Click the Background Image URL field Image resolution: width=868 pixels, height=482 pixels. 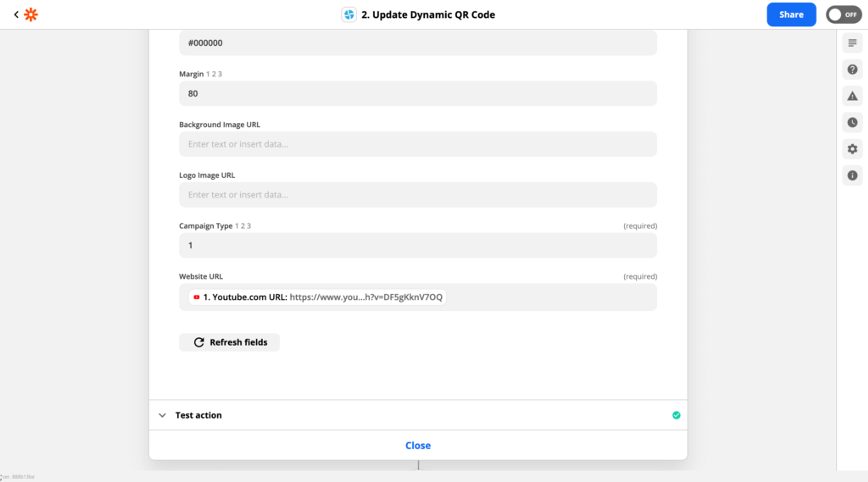click(418, 144)
